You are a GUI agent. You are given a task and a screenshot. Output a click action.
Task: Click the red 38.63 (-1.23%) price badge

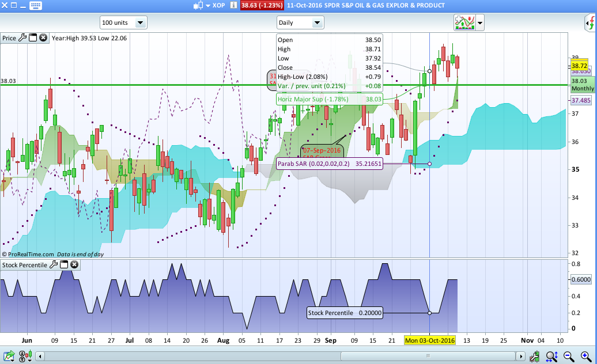[x=262, y=5]
